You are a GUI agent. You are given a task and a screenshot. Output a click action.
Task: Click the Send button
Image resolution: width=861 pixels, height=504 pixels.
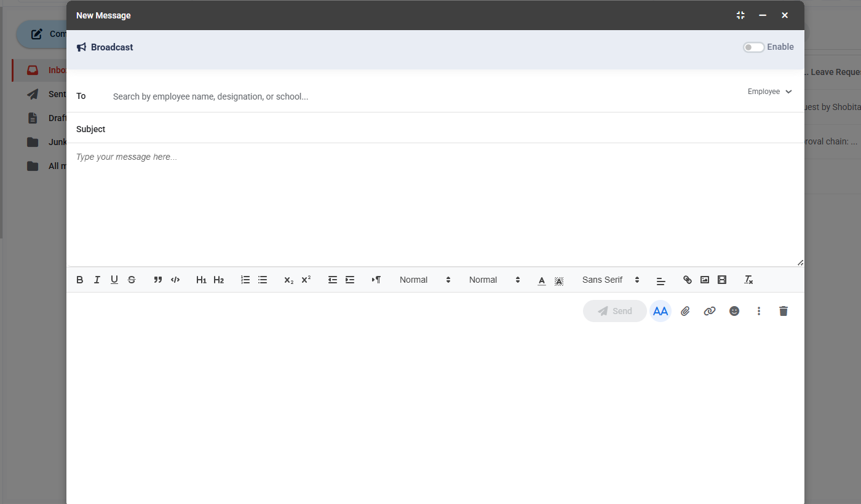(615, 311)
